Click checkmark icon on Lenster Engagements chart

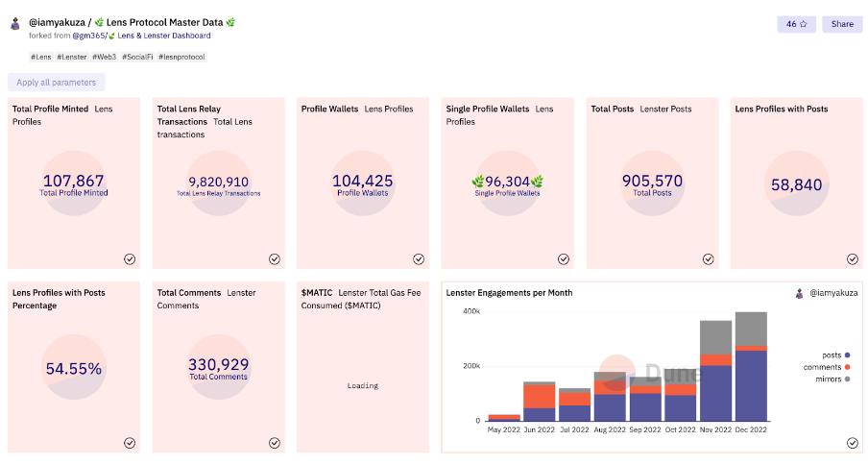[x=853, y=443]
